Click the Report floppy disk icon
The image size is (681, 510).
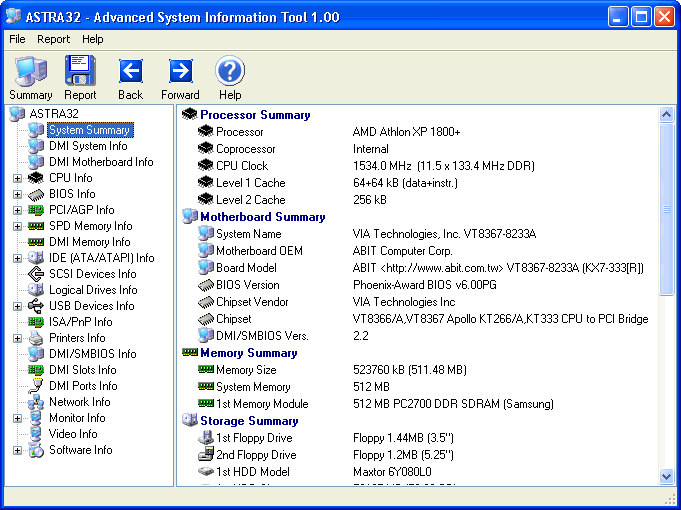80,71
